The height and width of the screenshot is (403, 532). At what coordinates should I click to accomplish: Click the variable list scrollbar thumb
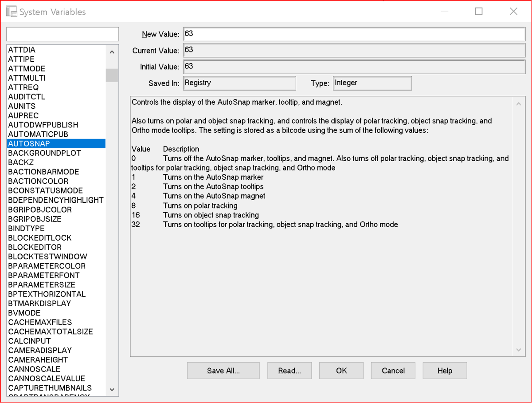coord(112,75)
